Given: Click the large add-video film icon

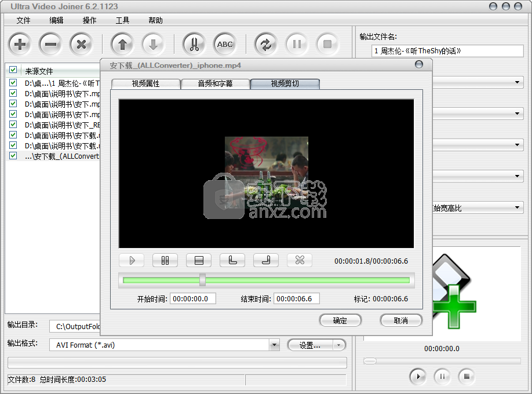Looking at the screenshot, I should [x=455, y=292].
